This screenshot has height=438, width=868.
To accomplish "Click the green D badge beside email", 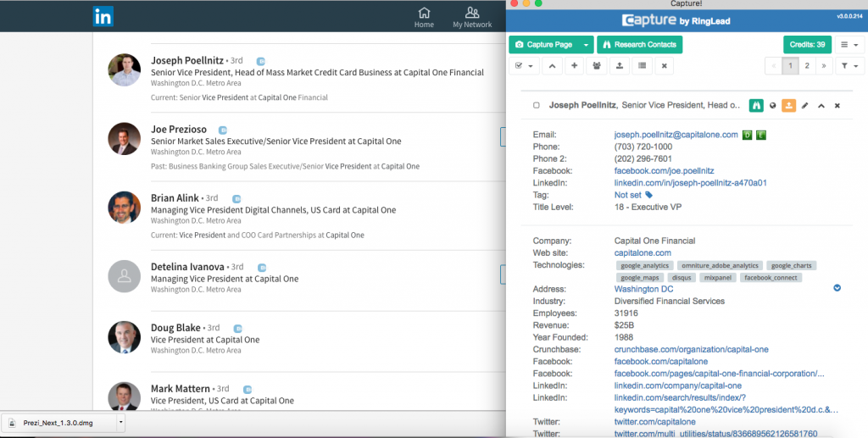I will tap(748, 135).
